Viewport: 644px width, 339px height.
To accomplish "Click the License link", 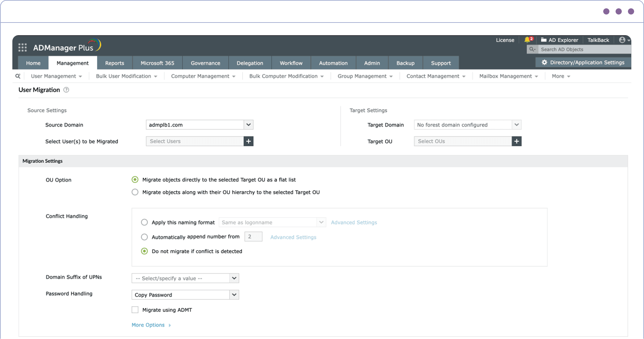I will click(505, 40).
